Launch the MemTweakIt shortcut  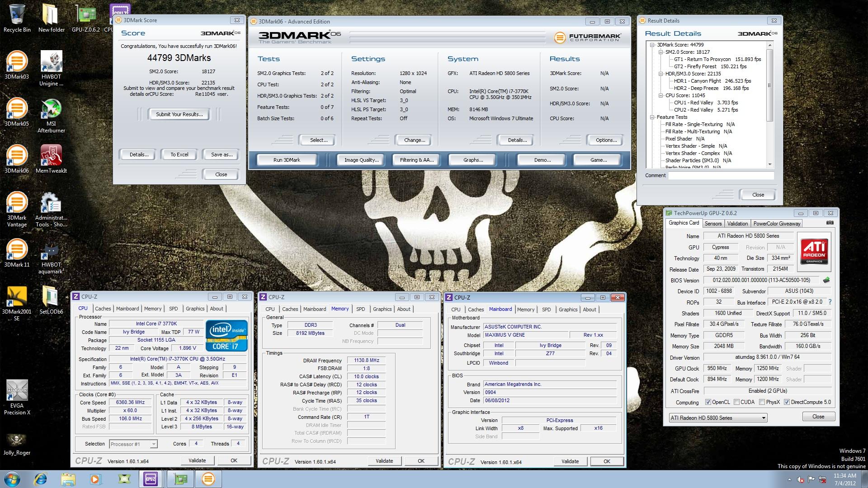pyautogui.click(x=51, y=159)
